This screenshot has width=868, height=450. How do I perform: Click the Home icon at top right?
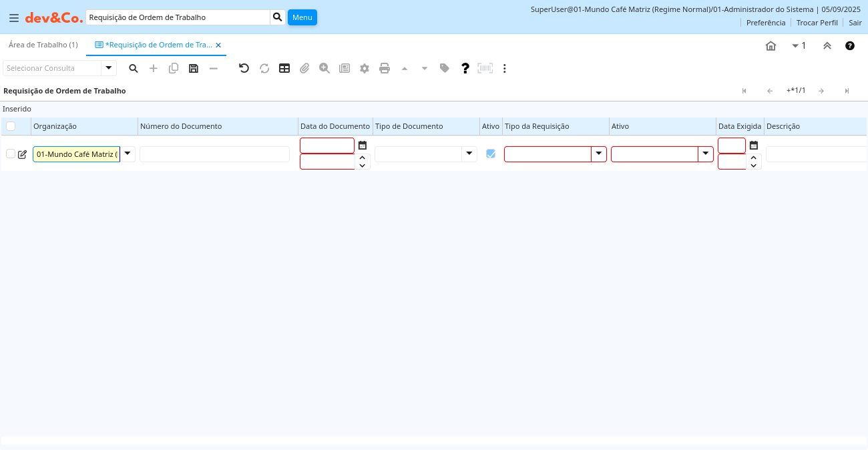[x=771, y=46]
